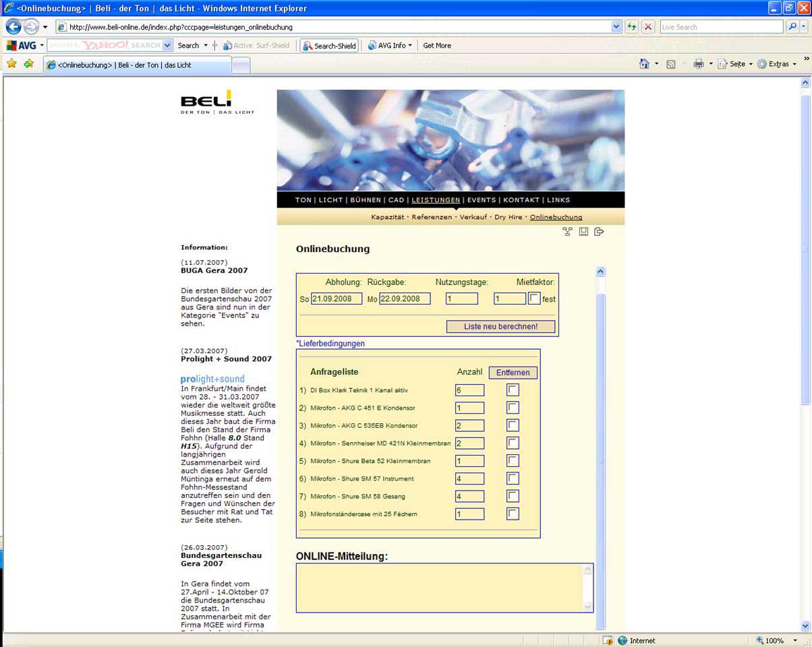The image size is (812, 647).
Task: Click the Add to Favorites star-plus icon
Action: pyautogui.click(x=28, y=64)
